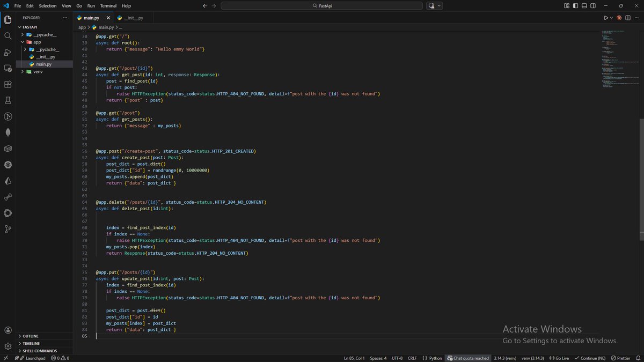Click Ln 85, Col 1 status item

[354, 358]
